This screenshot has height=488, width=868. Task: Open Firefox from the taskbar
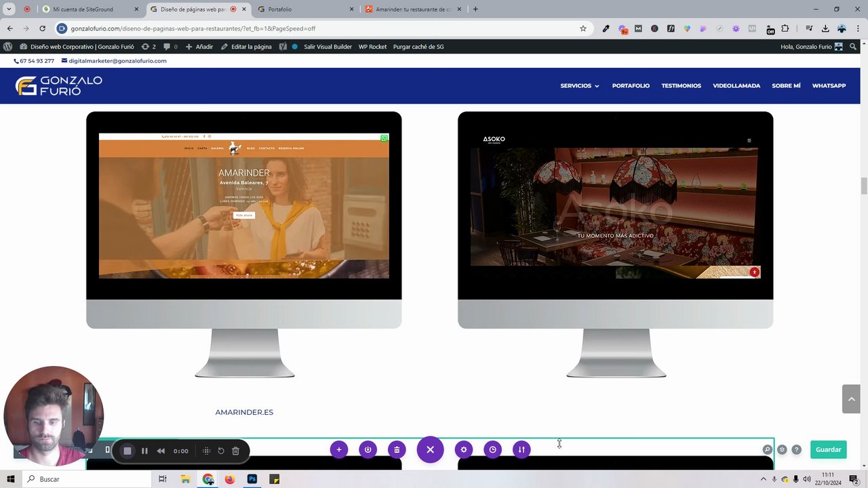pyautogui.click(x=230, y=479)
